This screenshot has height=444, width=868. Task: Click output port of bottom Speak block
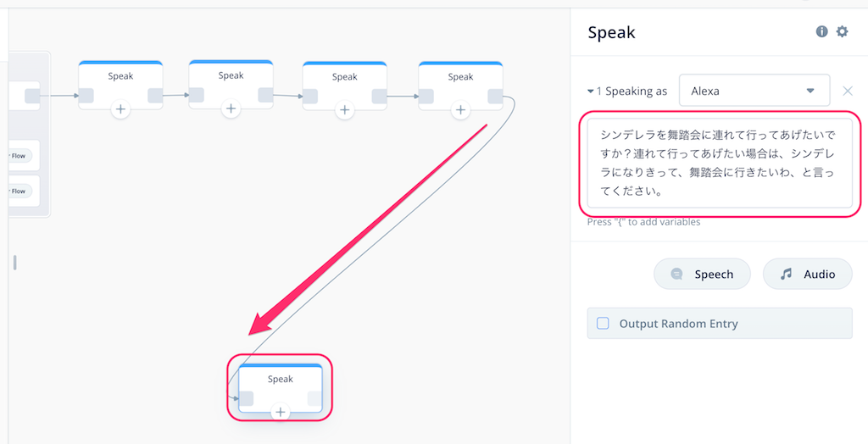[x=314, y=398]
